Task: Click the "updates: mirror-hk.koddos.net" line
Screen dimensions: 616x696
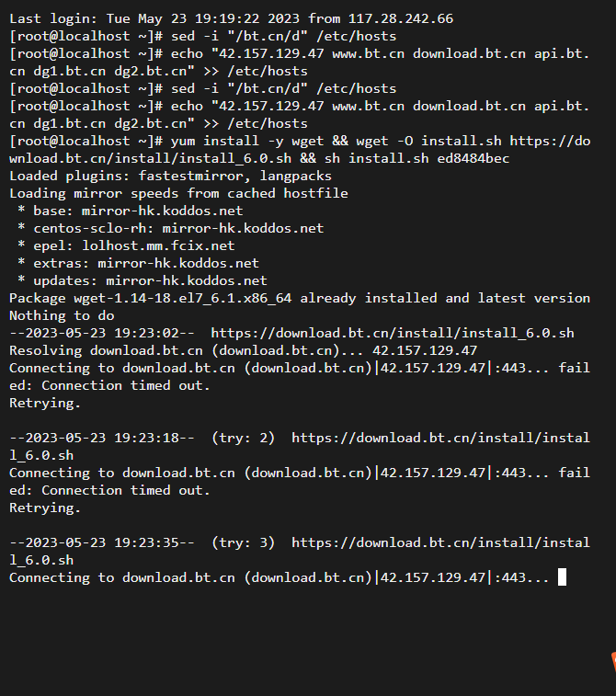Action: 142,280
